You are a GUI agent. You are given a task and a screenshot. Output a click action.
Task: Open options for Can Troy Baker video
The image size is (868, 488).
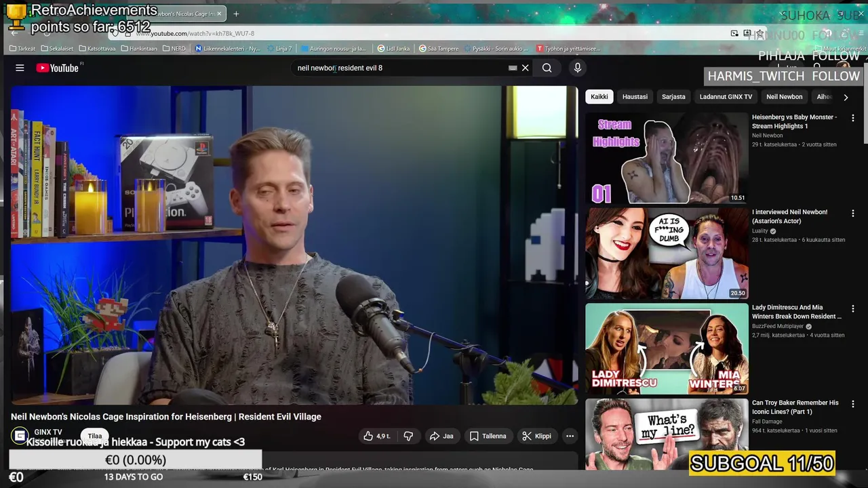(852, 403)
